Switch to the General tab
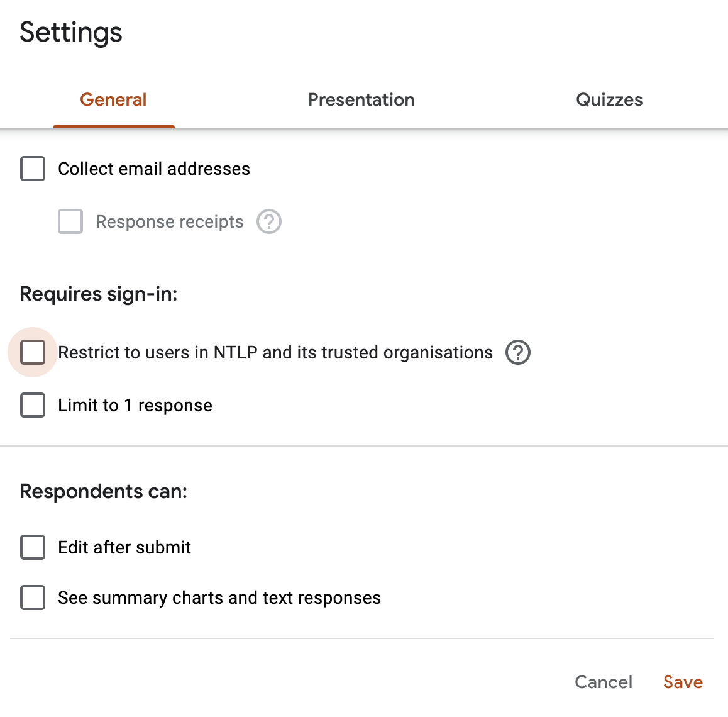The image size is (728, 717). coord(113,100)
